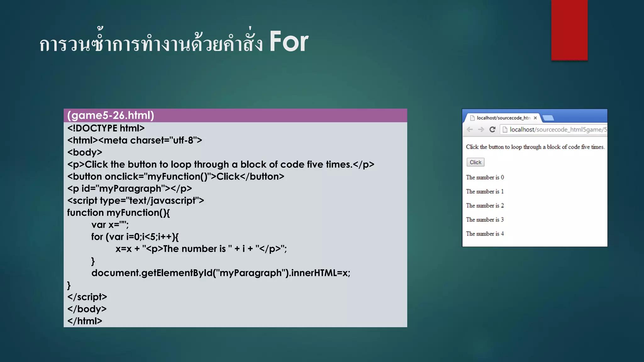Viewport: 644px width, 362px height.
Task: Click 'The number is 0' text
Action: (485, 177)
